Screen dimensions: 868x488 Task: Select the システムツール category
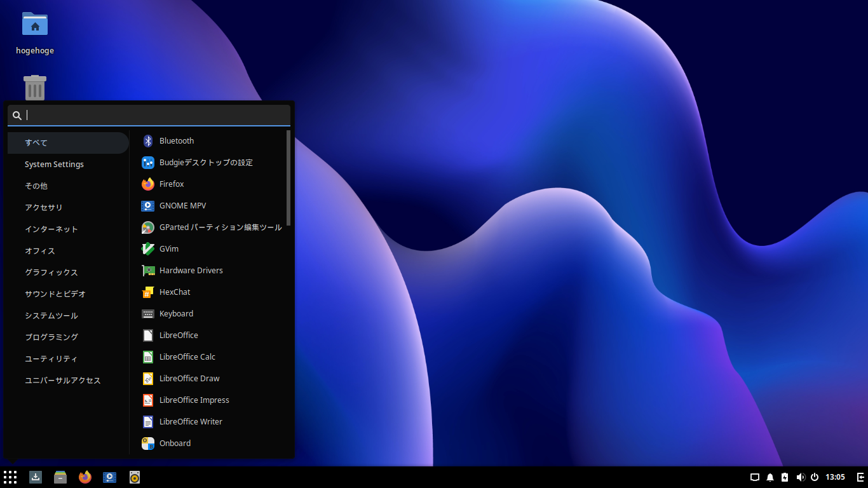(x=68, y=316)
